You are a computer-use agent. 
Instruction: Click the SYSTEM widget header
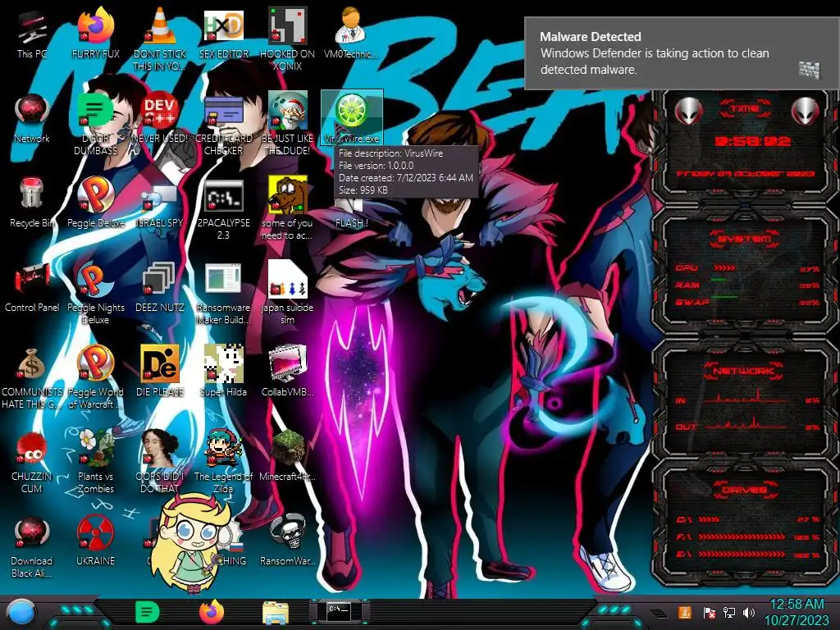[745, 239]
